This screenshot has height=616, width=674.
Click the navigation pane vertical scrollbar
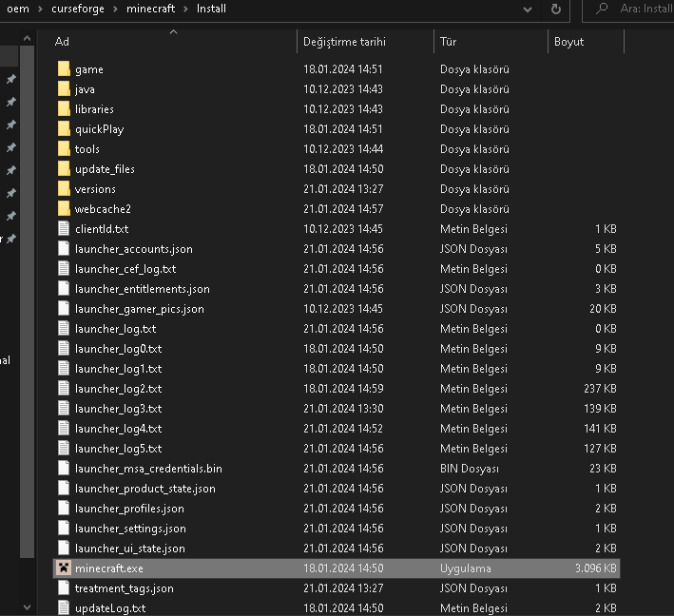coord(28,285)
